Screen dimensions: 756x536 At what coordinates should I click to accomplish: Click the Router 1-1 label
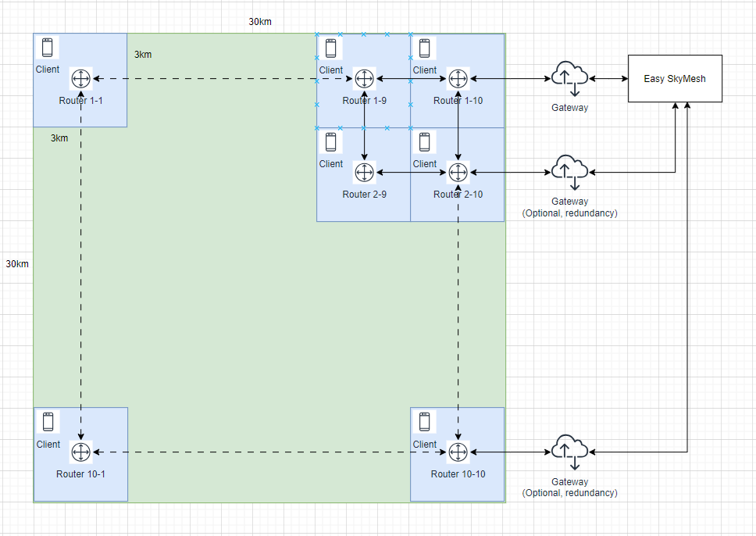pos(80,101)
